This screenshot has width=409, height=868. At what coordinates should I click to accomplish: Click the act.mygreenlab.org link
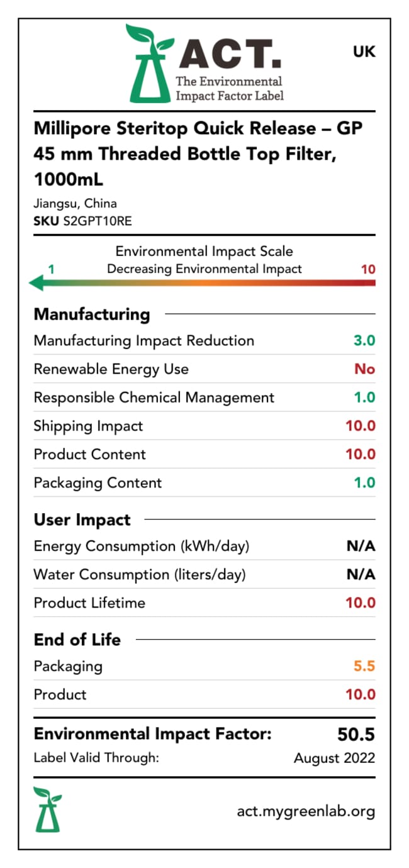tap(306, 811)
